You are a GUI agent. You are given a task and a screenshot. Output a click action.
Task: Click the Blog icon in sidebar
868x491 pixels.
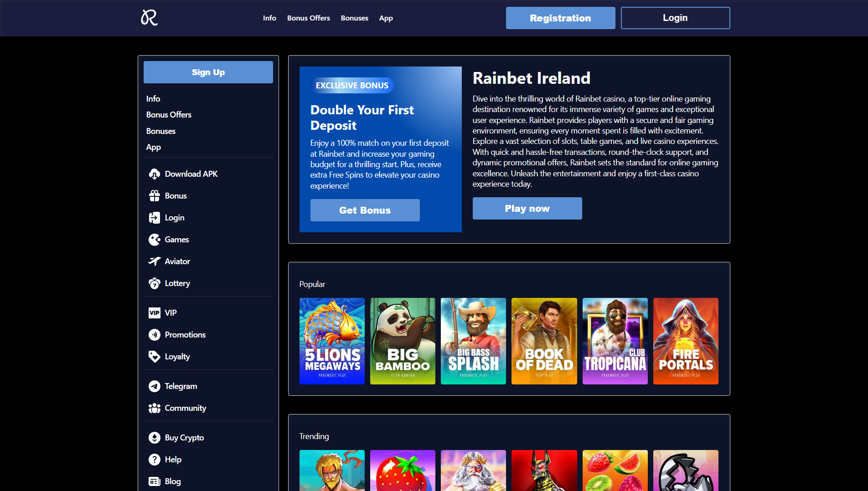[x=155, y=481]
